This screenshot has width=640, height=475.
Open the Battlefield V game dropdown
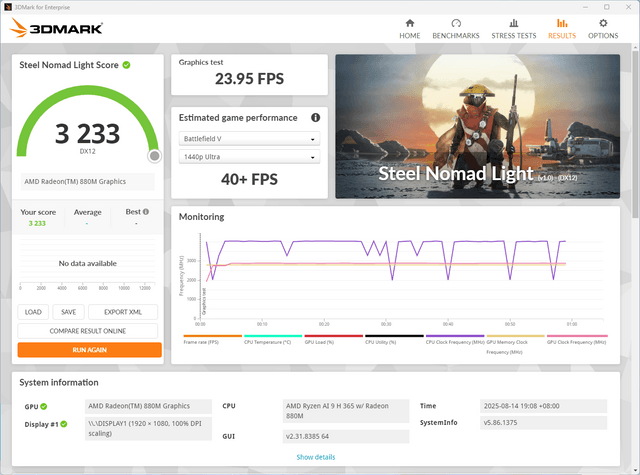point(249,139)
